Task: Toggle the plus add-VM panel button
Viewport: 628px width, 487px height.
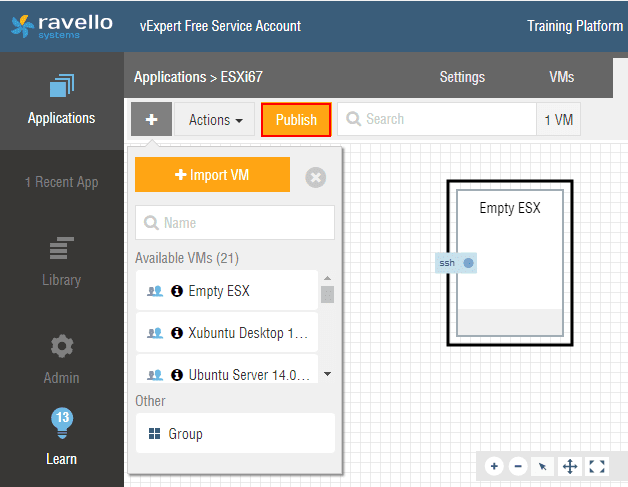Action: pyautogui.click(x=151, y=120)
